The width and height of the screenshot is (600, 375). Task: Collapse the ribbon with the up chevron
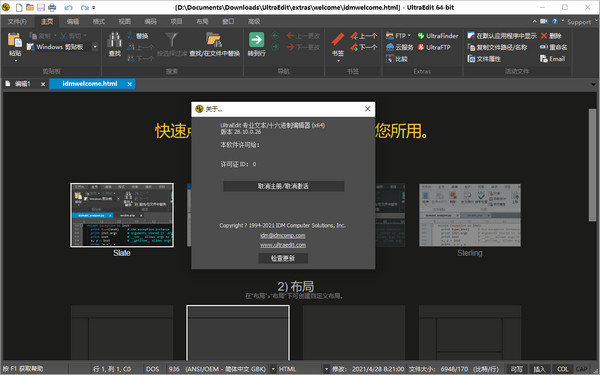pyautogui.click(x=535, y=21)
